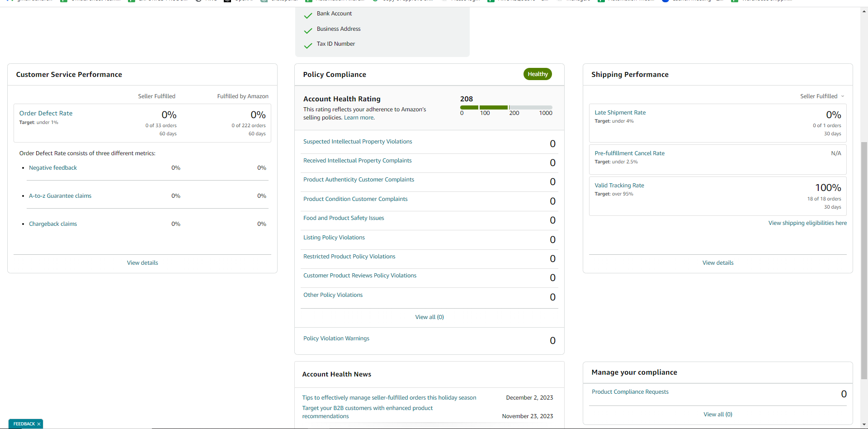Click View shipping eligibilities here
The height and width of the screenshot is (429, 868).
coord(807,223)
